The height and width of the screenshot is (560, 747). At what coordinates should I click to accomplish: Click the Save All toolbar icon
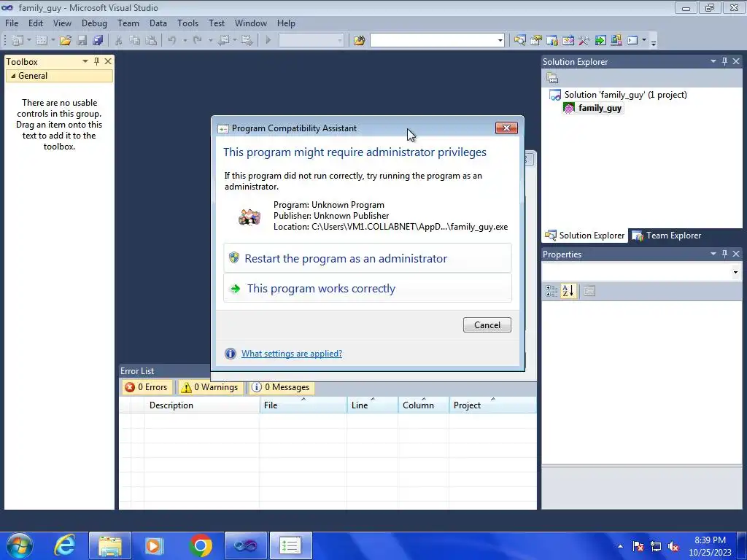[98, 41]
